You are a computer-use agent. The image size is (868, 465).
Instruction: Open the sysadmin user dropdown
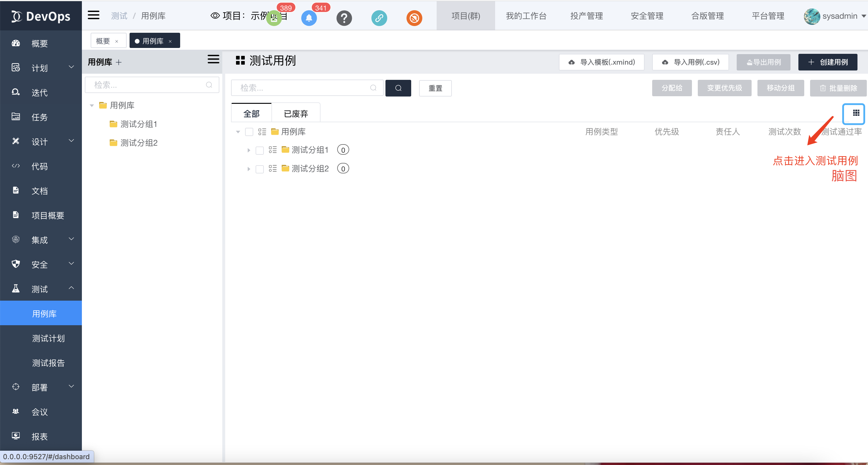click(840, 16)
